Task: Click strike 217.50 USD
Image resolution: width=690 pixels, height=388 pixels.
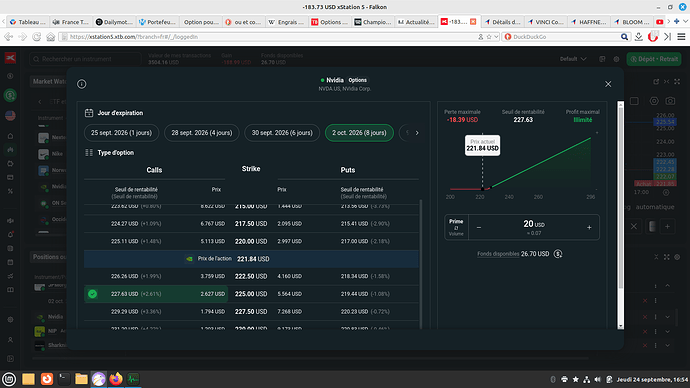Action: click(251, 223)
